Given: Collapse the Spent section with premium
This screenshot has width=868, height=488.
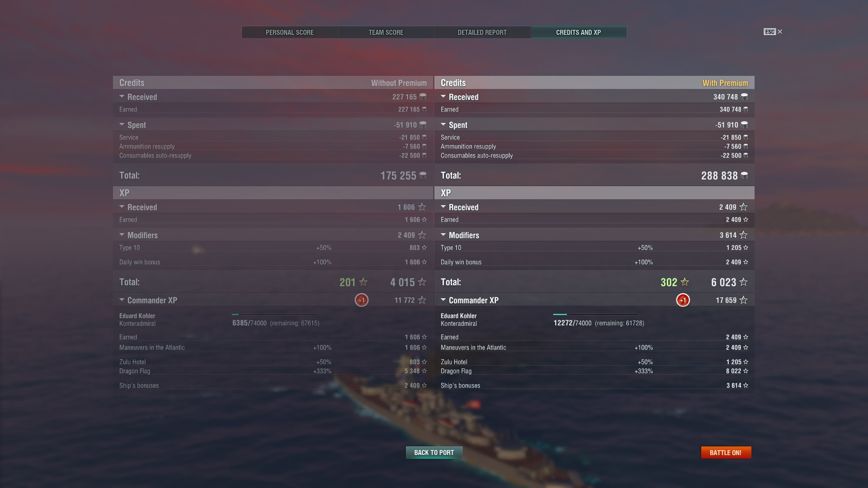Looking at the screenshot, I should coord(443,125).
